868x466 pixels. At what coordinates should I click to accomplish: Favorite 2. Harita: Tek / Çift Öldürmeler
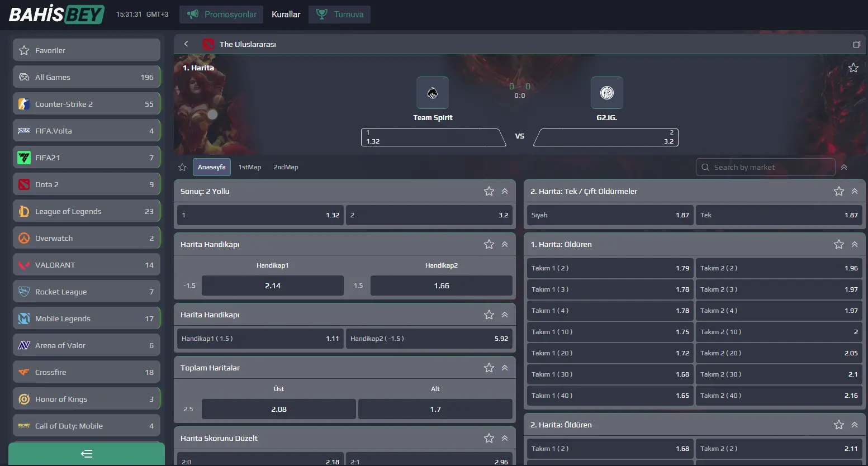pyautogui.click(x=839, y=191)
